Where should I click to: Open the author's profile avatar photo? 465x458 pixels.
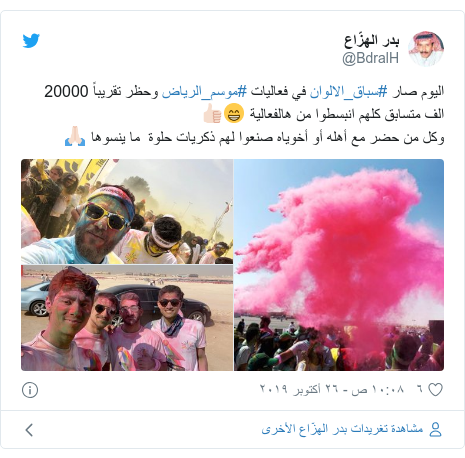coord(426,49)
